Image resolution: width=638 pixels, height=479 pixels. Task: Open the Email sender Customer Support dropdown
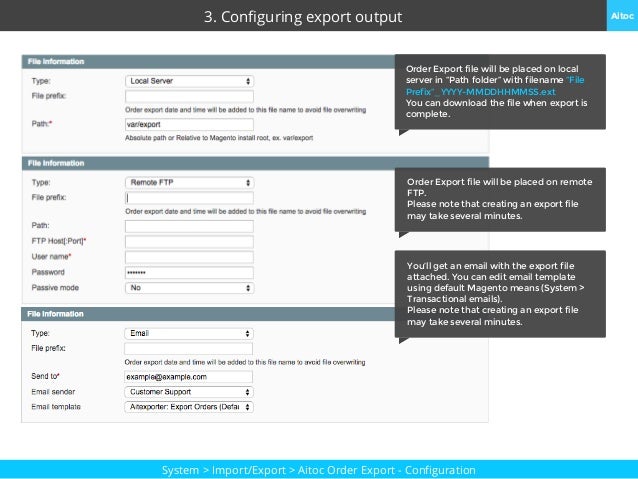click(189, 392)
